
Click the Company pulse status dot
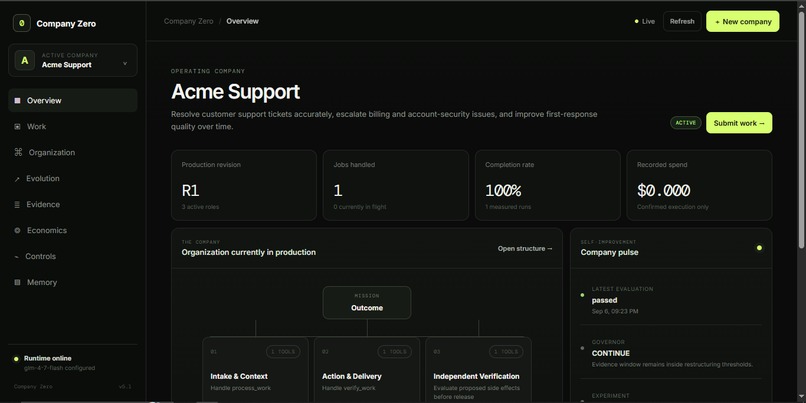tap(759, 248)
